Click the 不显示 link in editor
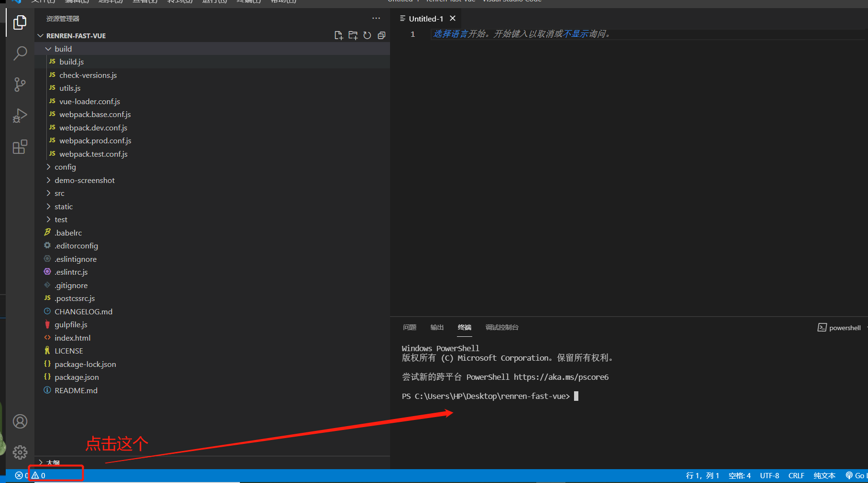 (575, 34)
